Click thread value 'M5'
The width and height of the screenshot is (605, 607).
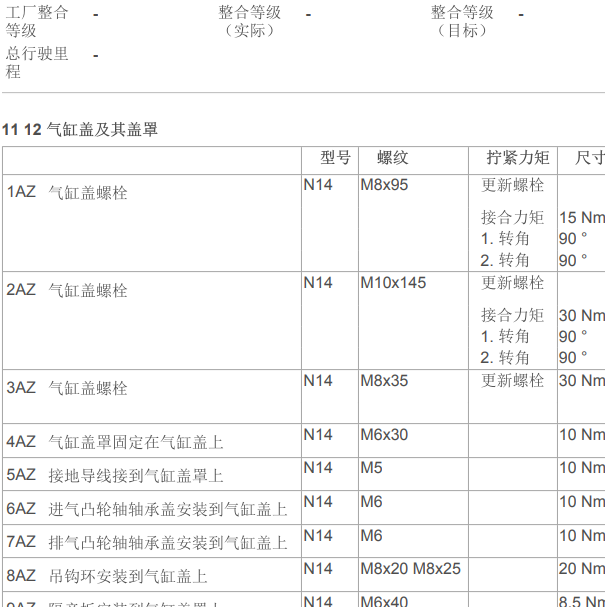click(x=371, y=468)
